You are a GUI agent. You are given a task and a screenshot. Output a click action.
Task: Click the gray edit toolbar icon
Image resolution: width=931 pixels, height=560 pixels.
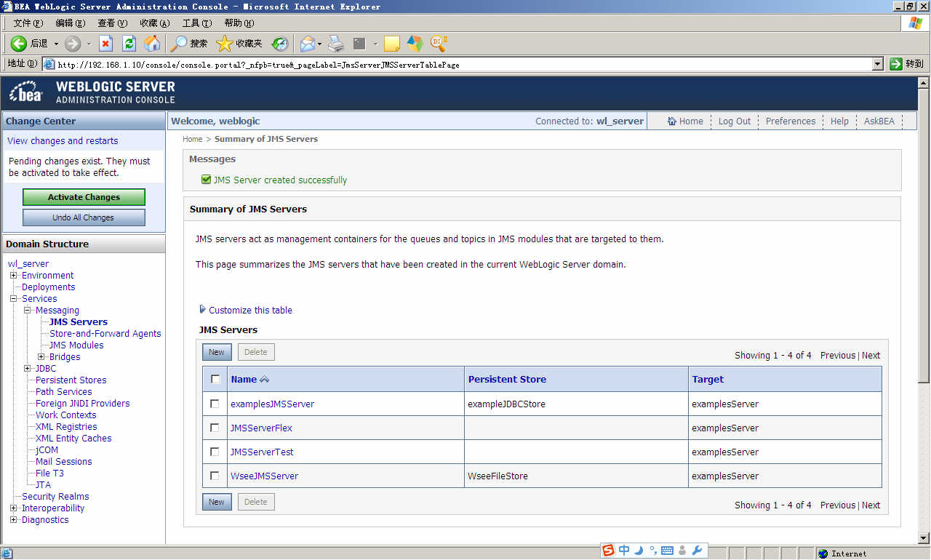tap(359, 44)
